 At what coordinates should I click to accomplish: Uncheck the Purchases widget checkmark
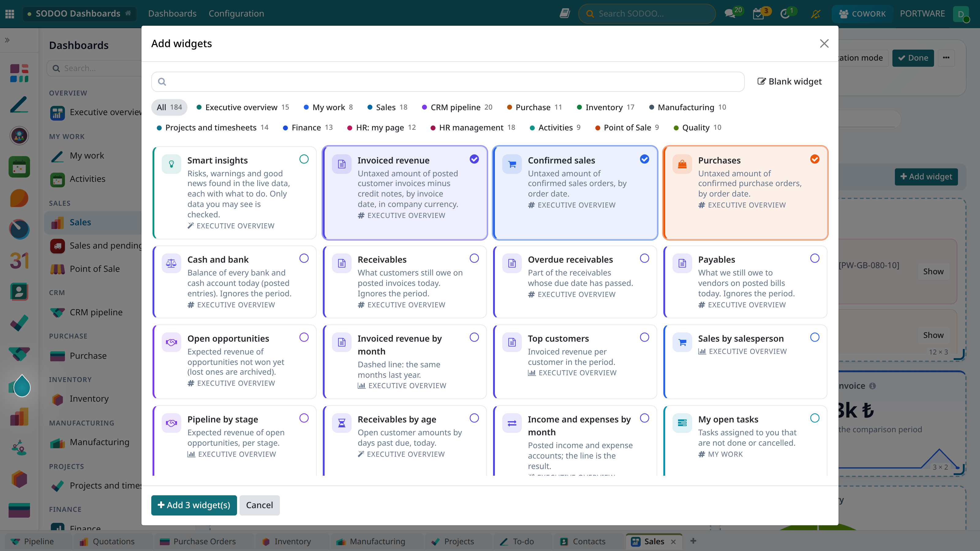click(x=815, y=159)
